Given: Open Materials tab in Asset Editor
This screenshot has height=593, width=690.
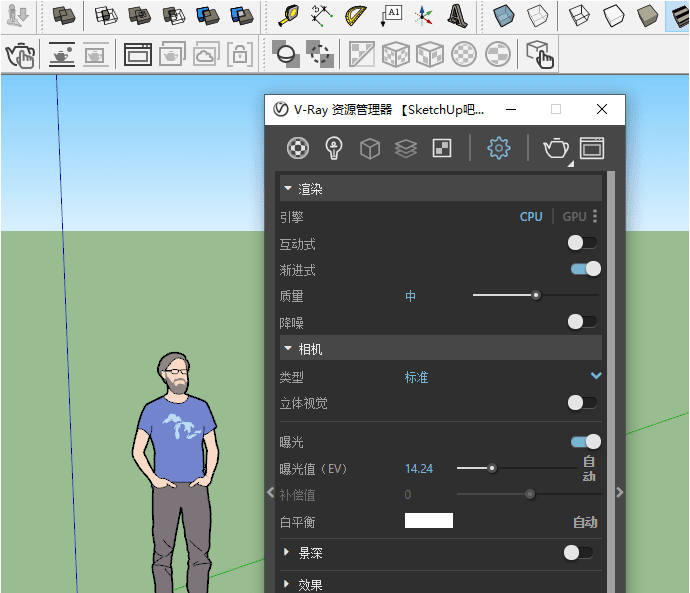Looking at the screenshot, I should click(298, 148).
